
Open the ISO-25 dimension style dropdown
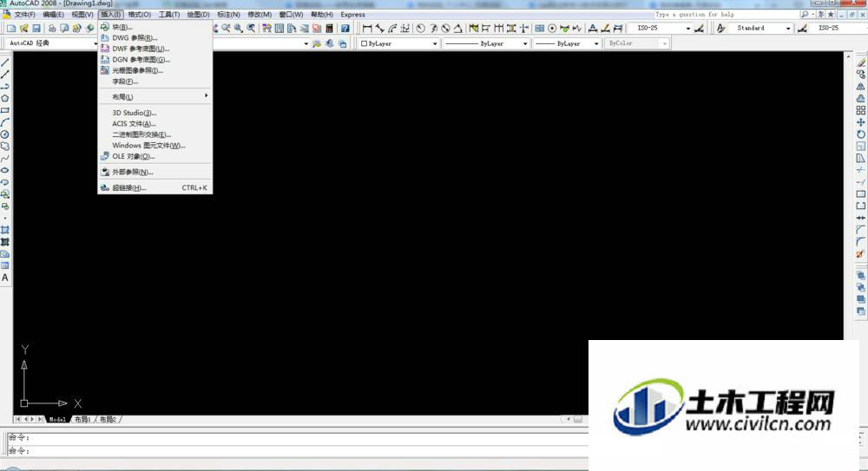(661, 28)
